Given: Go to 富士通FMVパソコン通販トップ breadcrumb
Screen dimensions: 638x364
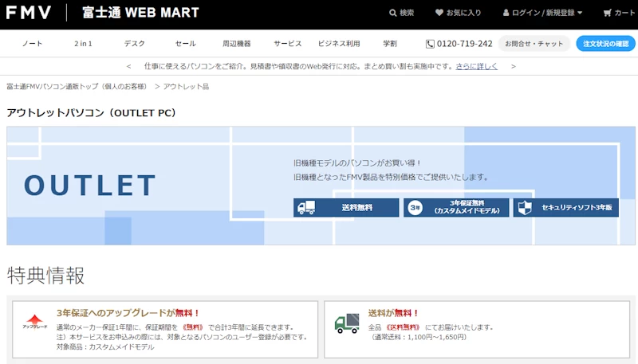Looking at the screenshot, I should click(x=77, y=87).
